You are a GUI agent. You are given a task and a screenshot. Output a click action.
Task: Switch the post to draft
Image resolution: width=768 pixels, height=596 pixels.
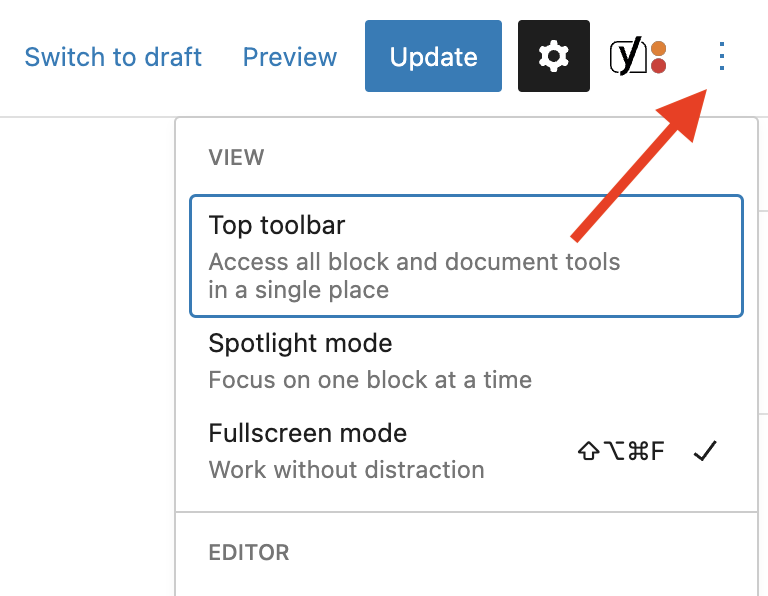pos(113,57)
